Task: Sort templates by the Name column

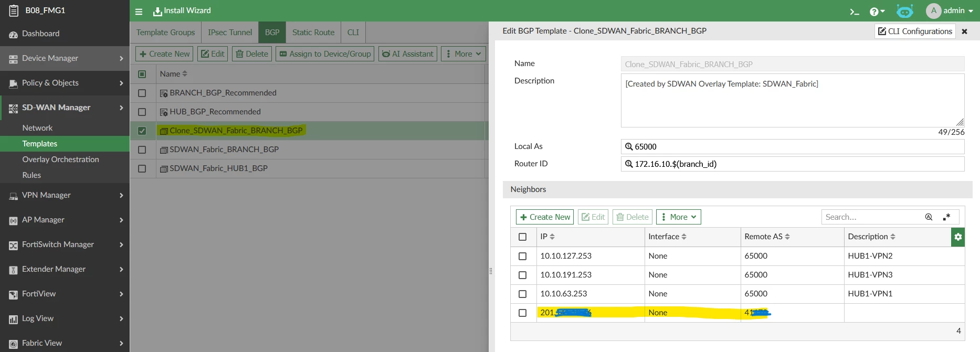Action: click(174, 74)
